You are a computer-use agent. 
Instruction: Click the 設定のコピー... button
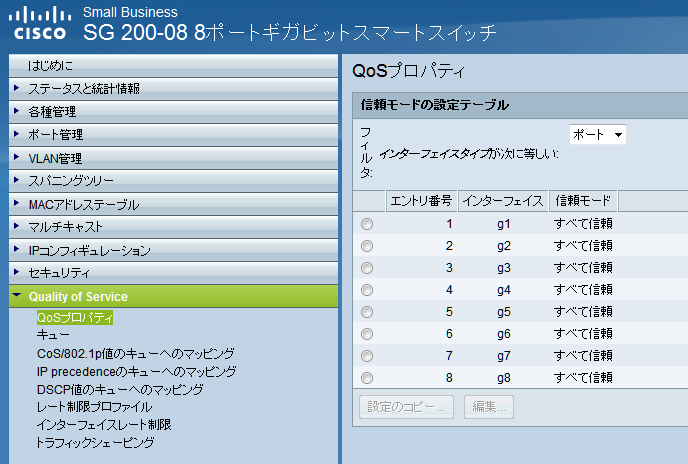pos(406,407)
